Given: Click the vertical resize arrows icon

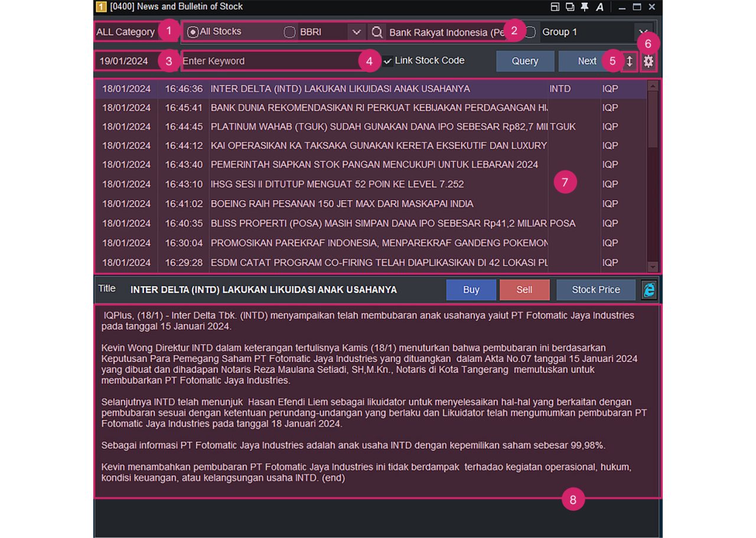Looking at the screenshot, I should coord(628,60).
